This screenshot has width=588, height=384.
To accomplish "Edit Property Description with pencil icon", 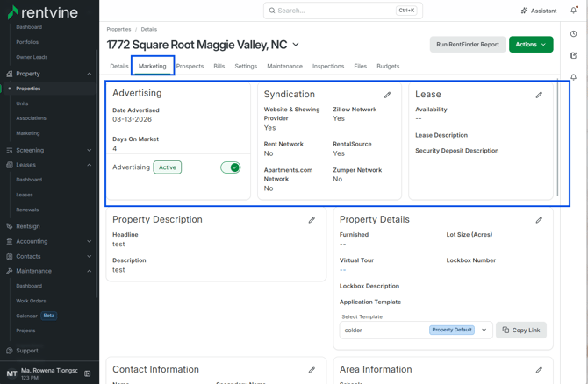I will pos(312,220).
